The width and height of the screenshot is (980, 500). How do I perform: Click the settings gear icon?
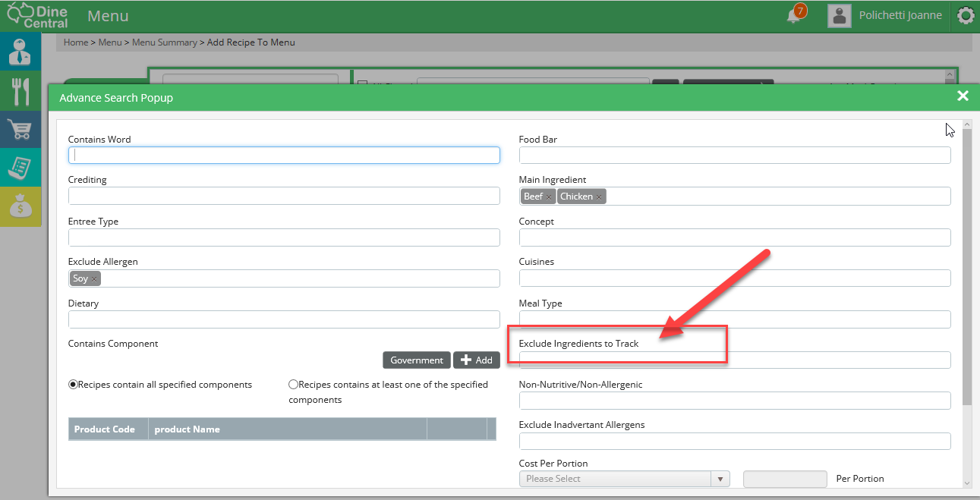(966, 16)
